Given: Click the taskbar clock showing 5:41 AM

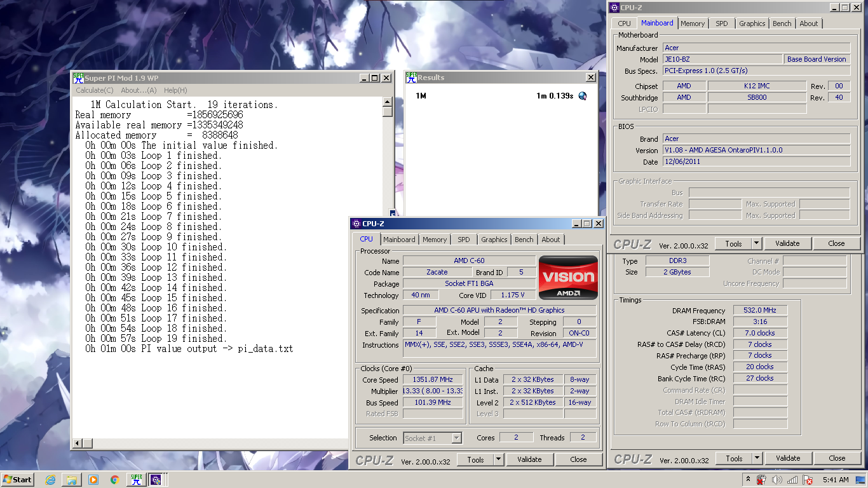Looking at the screenshot, I should 835,480.
